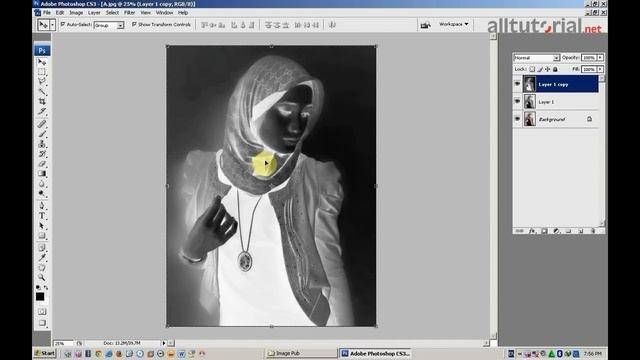Select the Blur tool
This screenshot has width=640, height=360.
pos(42,184)
